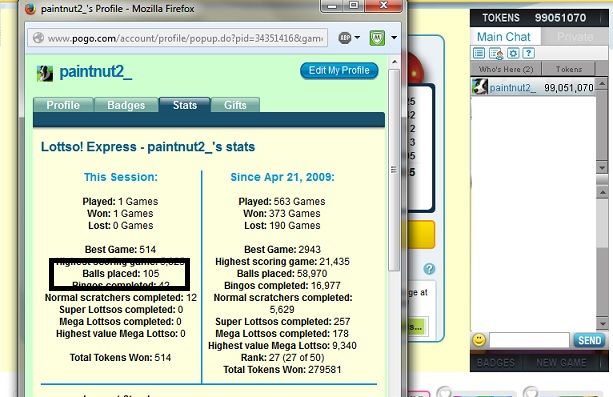
Task: Open the player list icon in chat
Action: (496, 54)
